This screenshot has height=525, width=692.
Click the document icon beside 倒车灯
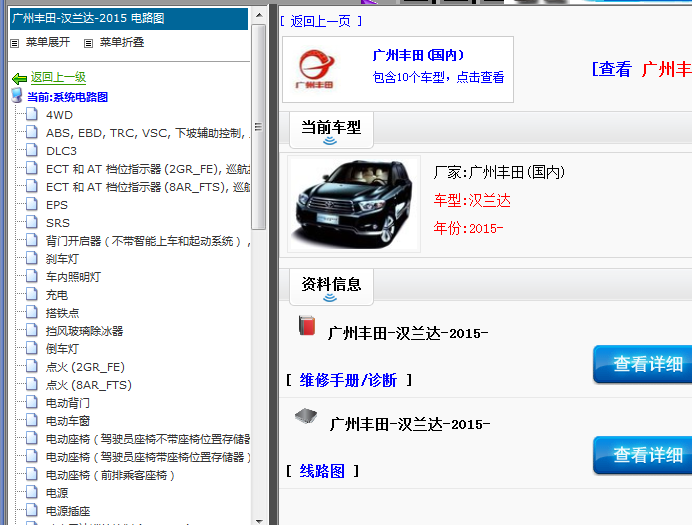click(32, 349)
